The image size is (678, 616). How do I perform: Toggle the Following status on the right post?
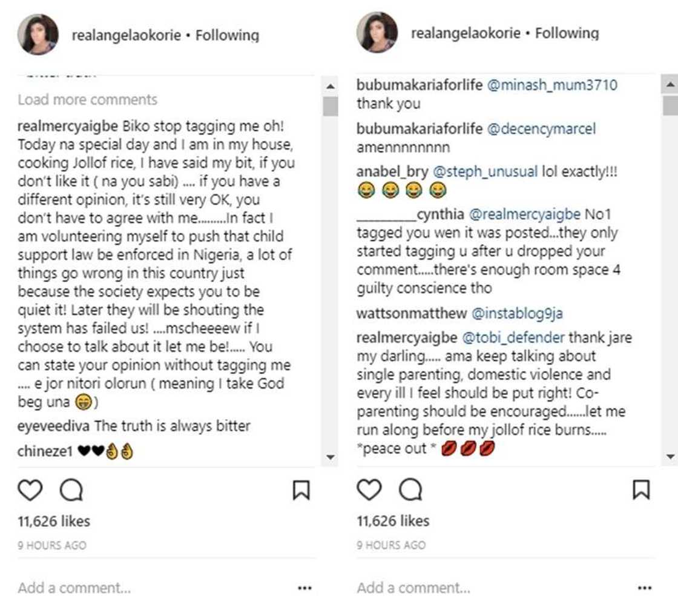[x=567, y=35]
